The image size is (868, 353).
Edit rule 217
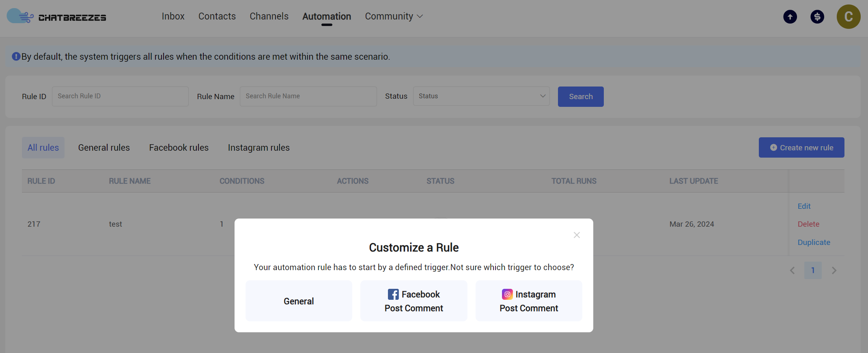(x=804, y=206)
